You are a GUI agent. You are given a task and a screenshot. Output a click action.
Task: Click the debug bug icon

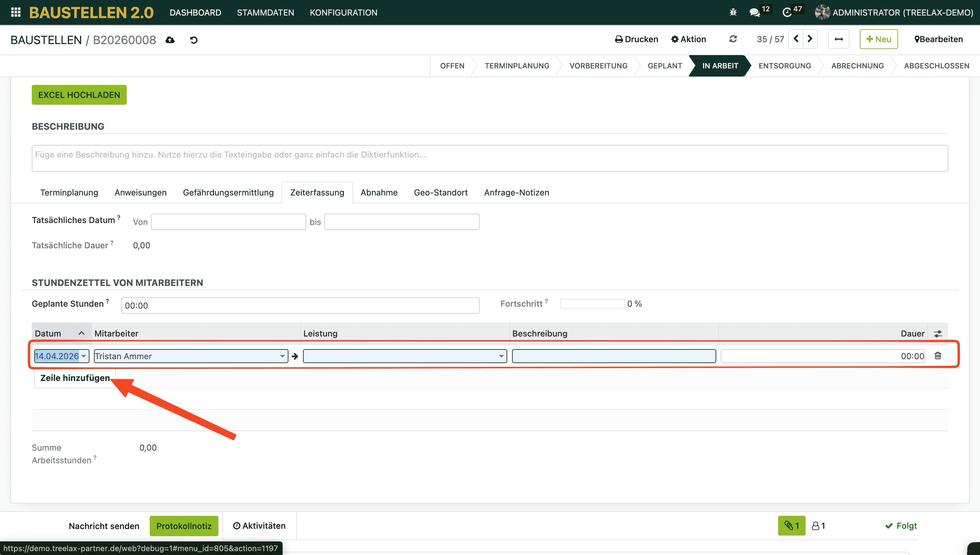[x=733, y=12]
